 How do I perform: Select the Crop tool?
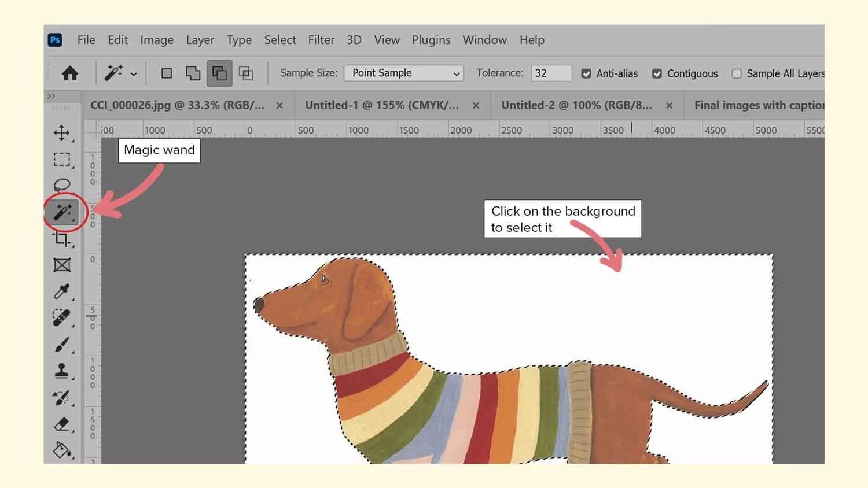coord(62,239)
